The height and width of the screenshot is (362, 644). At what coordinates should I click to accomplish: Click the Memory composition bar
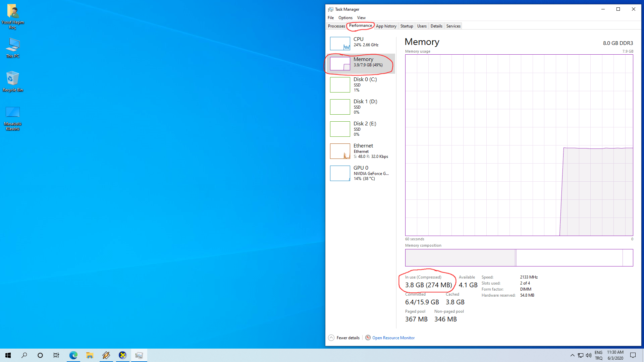point(519,258)
